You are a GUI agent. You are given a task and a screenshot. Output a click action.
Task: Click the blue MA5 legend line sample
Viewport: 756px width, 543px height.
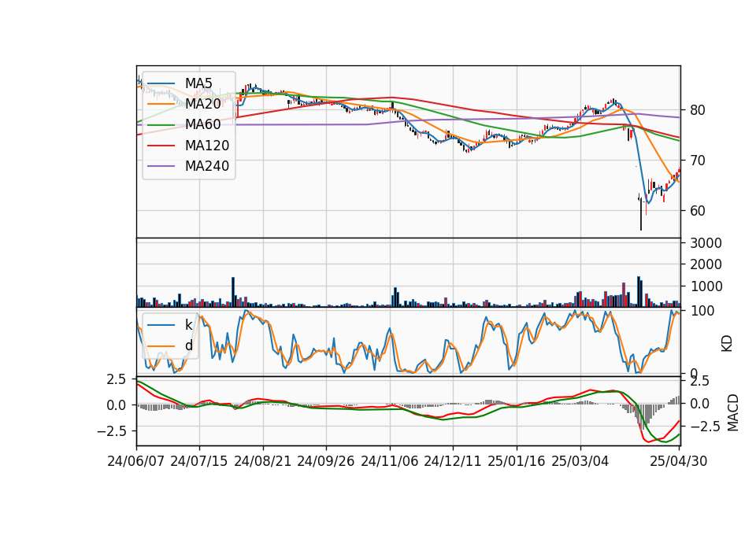click(161, 83)
